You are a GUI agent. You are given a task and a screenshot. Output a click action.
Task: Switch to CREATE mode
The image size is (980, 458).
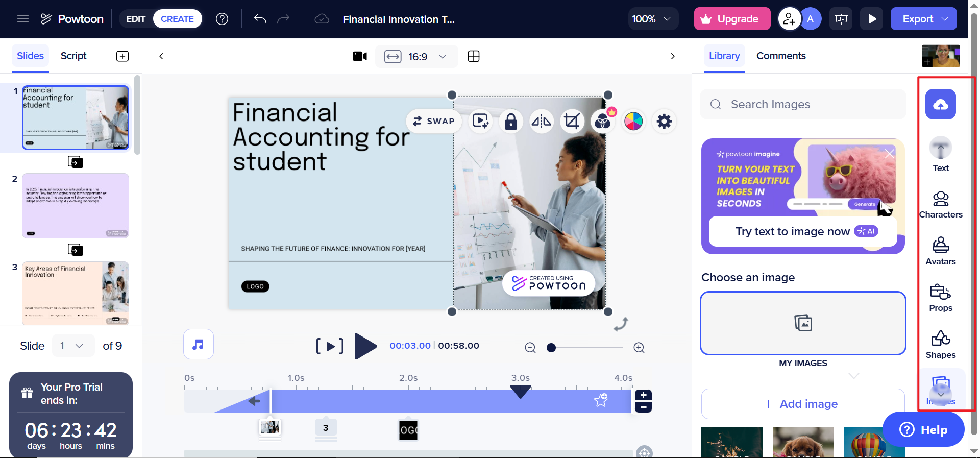[178, 19]
